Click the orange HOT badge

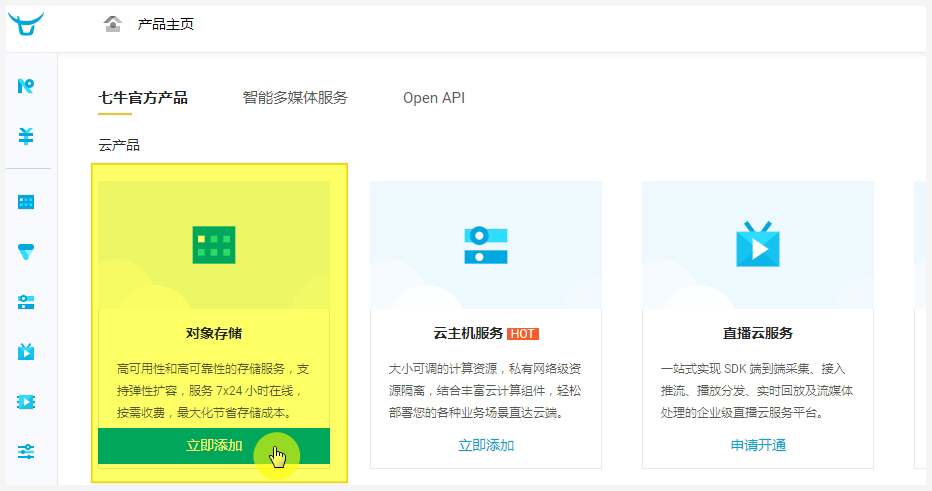(523, 334)
